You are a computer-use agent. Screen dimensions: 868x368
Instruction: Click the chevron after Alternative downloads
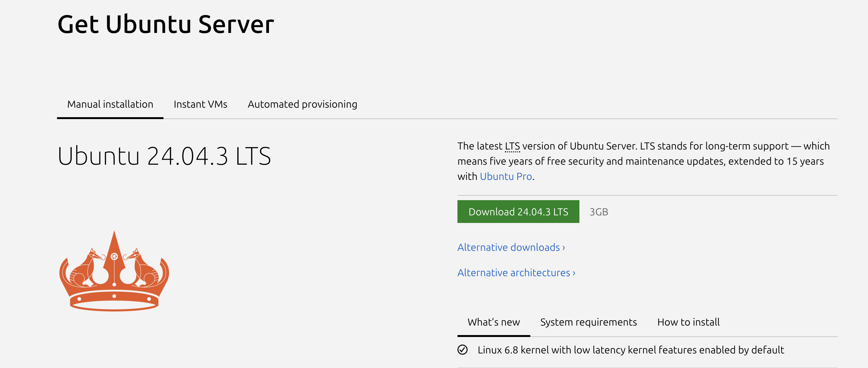click(564, 248)
